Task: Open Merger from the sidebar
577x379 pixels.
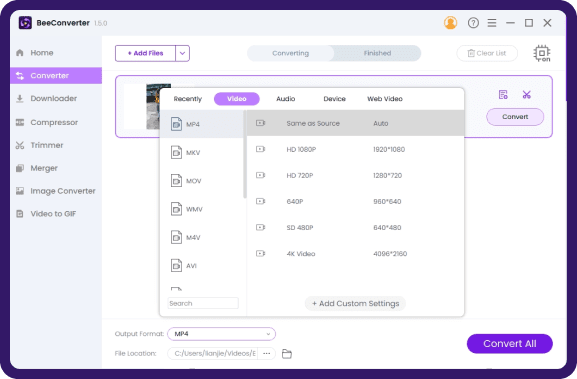Action: pyautogui.click(x=56, y=168)
